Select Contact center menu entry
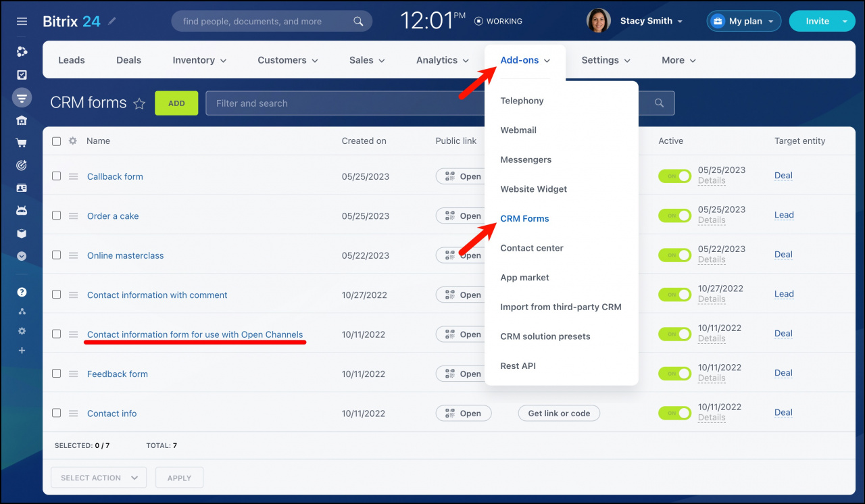 532,248
